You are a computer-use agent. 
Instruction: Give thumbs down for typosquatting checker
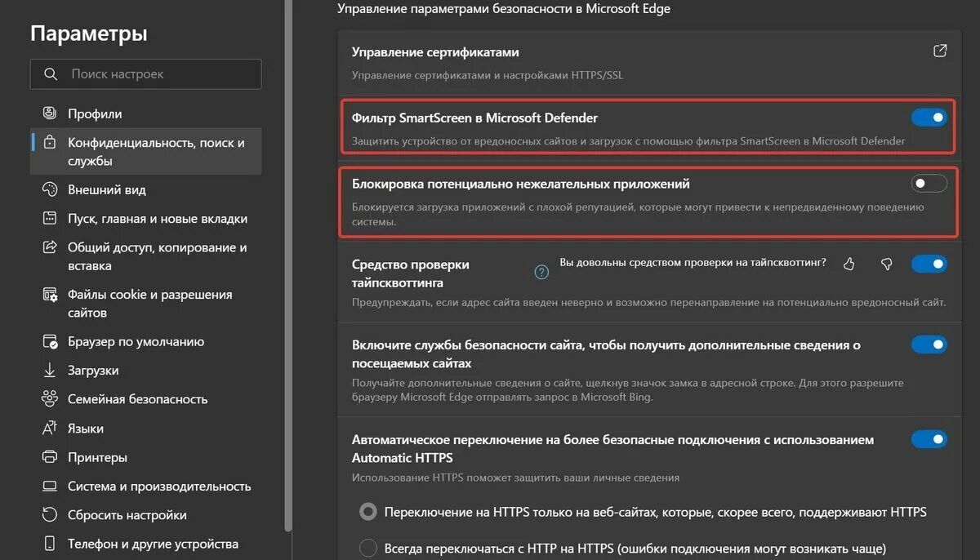886,264
